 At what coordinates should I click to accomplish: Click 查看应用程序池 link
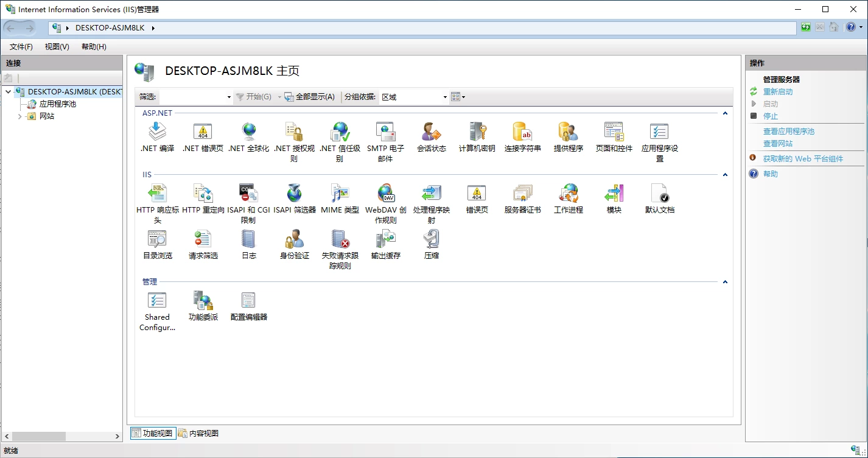click(789, 132)
